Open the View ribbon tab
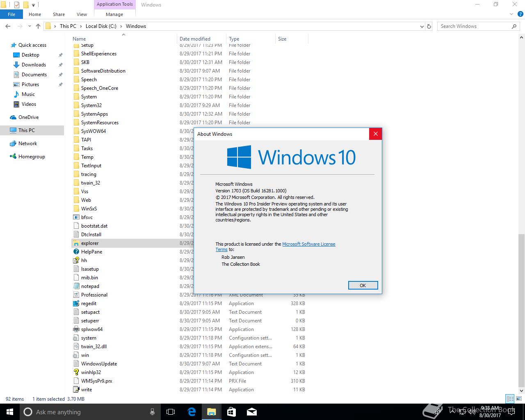 pos(82,14)
